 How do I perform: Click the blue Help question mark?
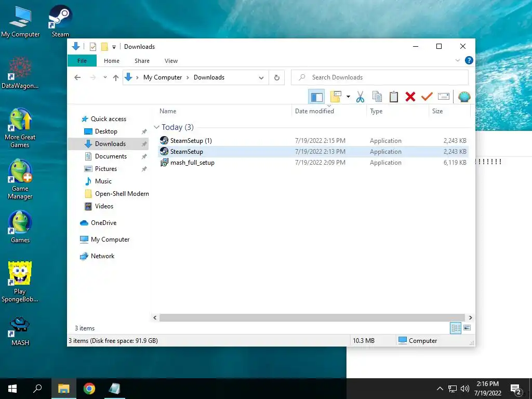pyautogui.click(x=469, y=60)
